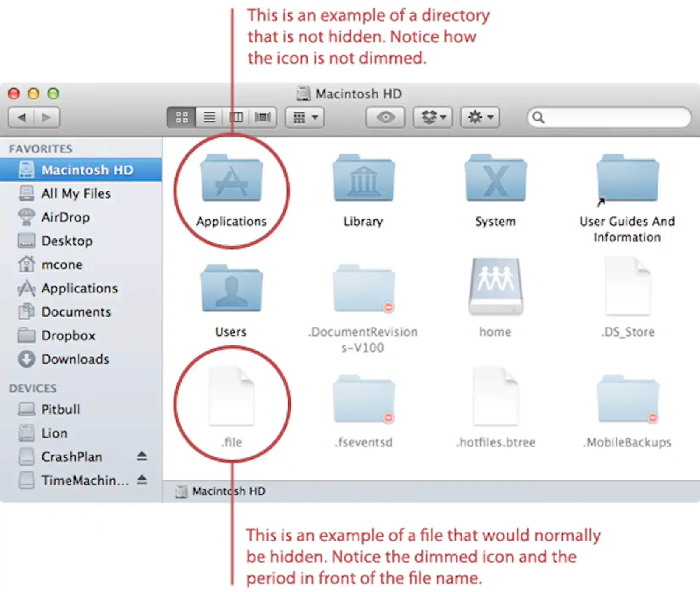Screen dimensions: 700x592
Task: Select the Lion device
Action: point(81,433)
